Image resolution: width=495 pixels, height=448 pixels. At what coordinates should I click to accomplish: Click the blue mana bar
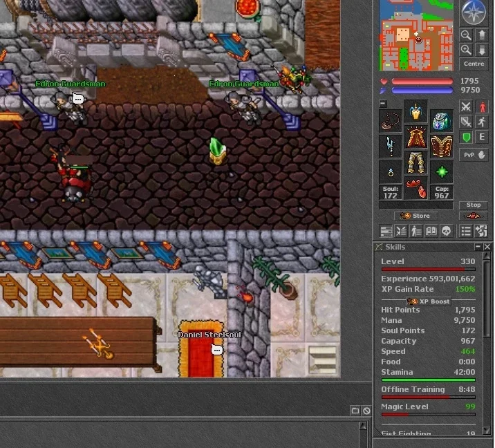[x=422, y=91]
